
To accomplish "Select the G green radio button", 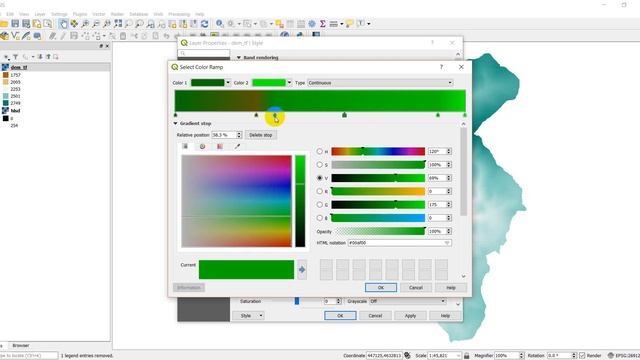I will pyautogui.click(x=320, y=204).
